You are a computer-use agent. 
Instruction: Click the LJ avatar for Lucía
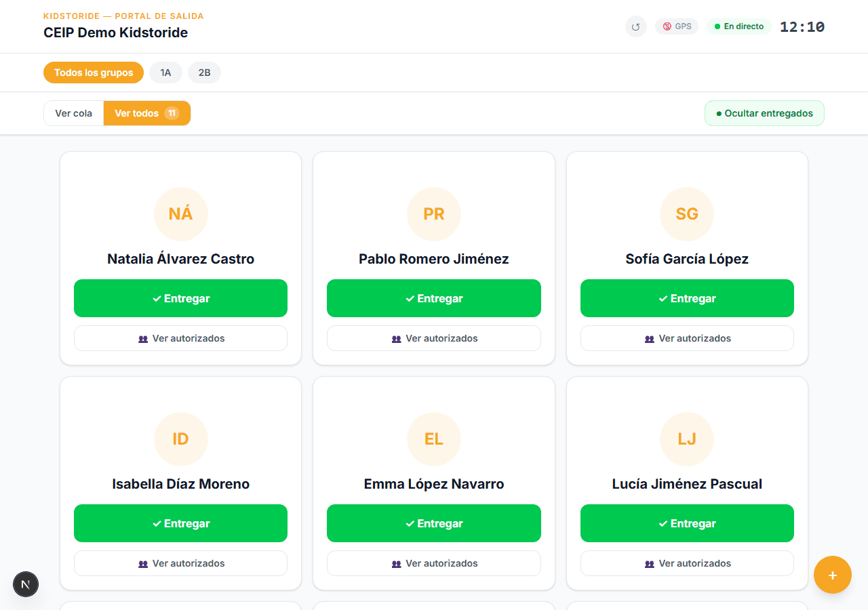[x=687, y=439]
